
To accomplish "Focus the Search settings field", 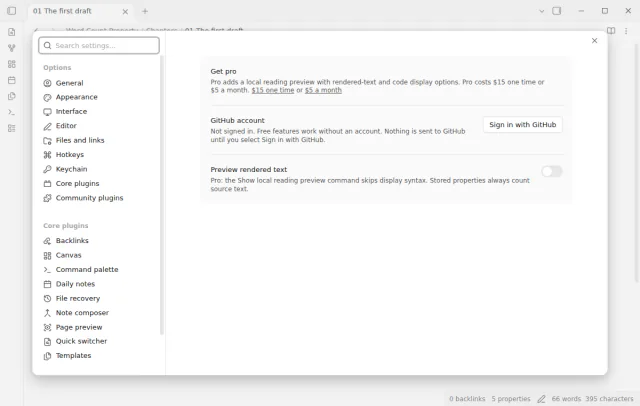I will pyautogui.click(x=99, y=45).
